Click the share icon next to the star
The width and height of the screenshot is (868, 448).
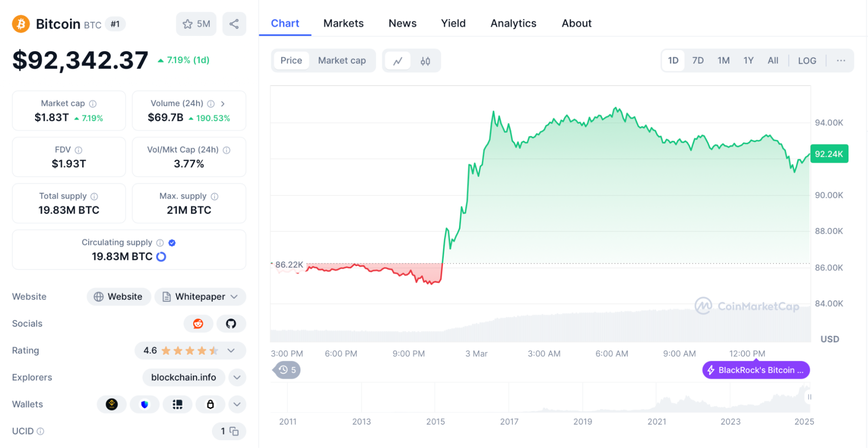coord(234,24)
